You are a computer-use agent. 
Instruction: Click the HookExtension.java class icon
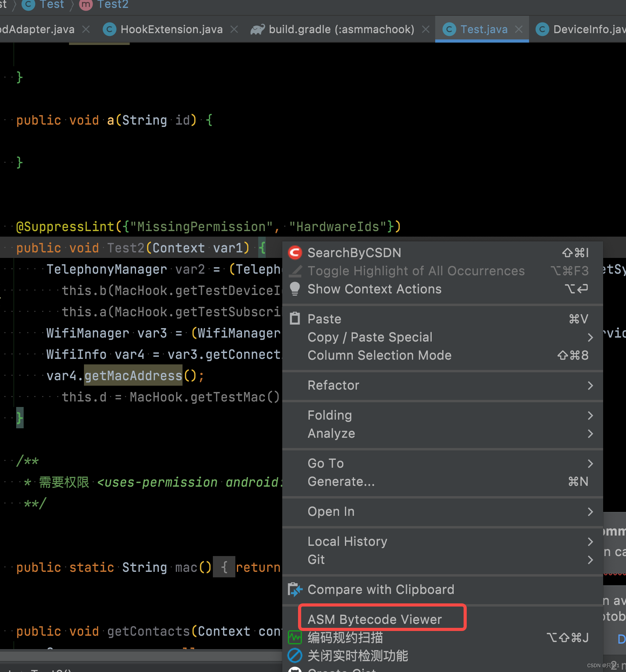point(109,29)
